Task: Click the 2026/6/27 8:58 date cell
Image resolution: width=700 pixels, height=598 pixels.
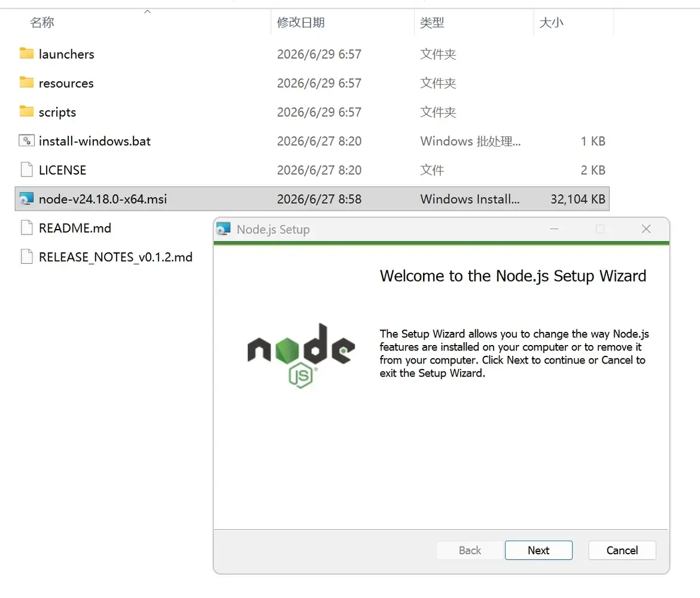Action: click(319, 199)
